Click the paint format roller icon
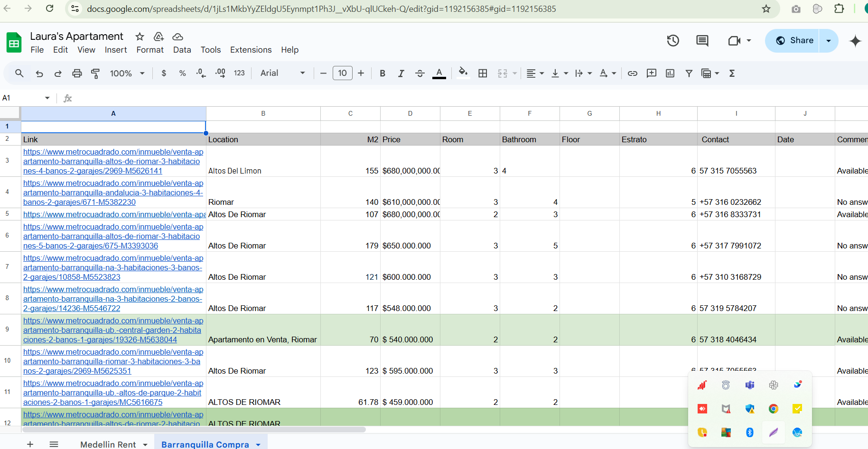 click(x=95, y=73)
